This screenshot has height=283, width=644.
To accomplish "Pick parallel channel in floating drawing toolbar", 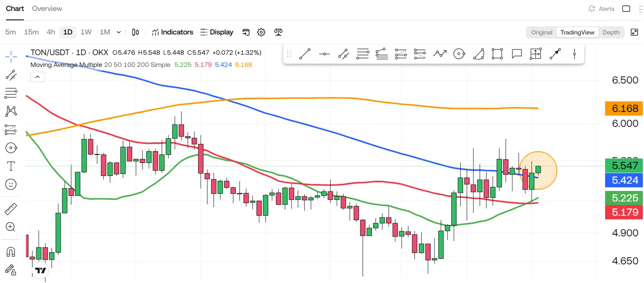I will [343, 54].
